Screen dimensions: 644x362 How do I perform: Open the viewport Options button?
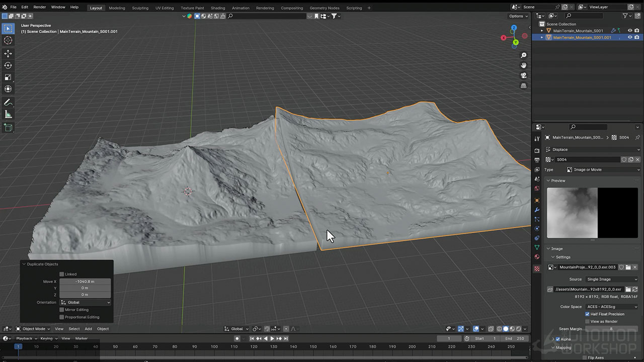tap(518, 16)
